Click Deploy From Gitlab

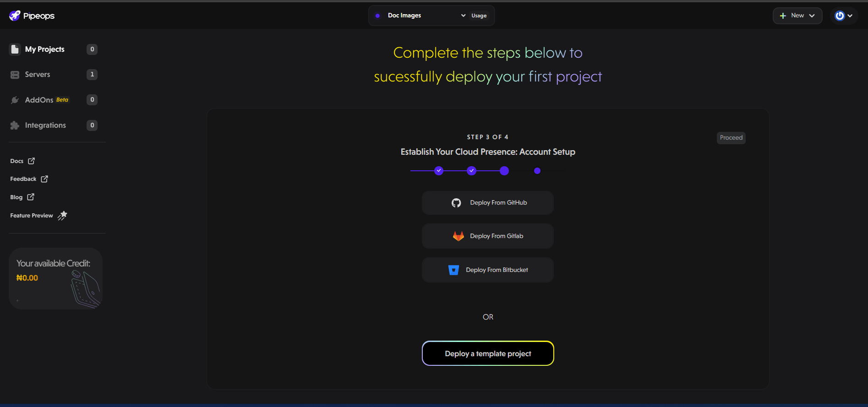(x=488, y=236)
